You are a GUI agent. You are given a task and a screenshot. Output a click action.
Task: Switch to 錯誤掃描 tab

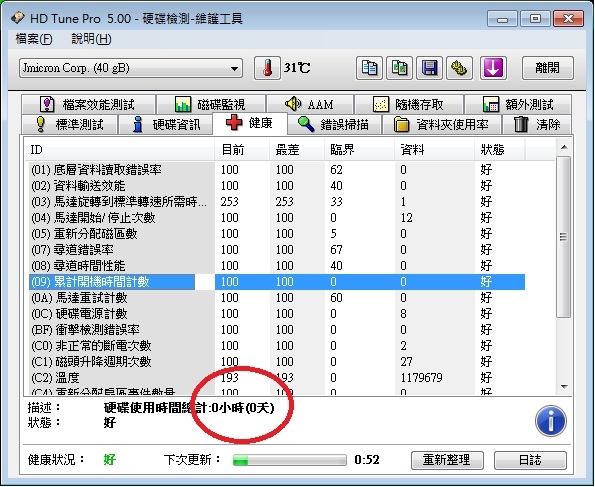coord(334,125)
